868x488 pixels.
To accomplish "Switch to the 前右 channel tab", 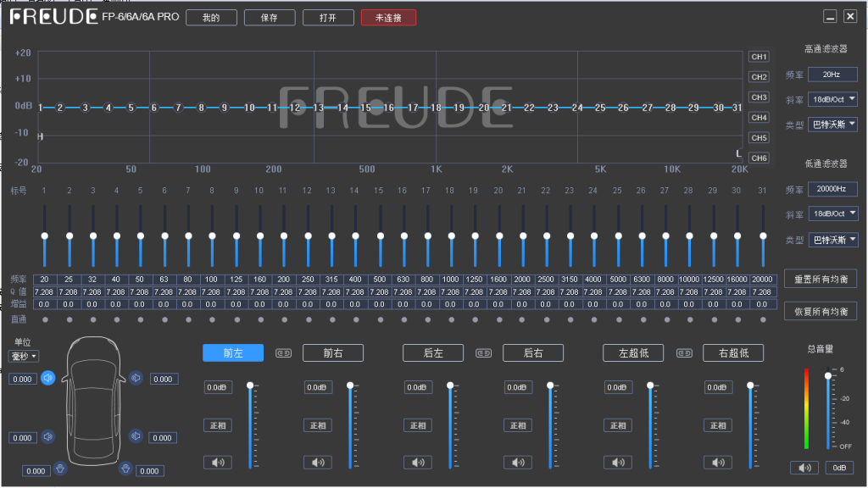I will [332, 353].
